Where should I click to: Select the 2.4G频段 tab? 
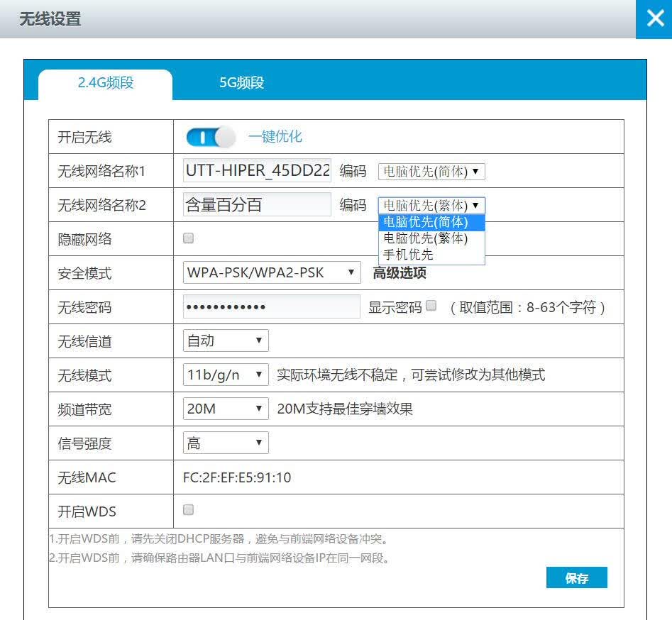[x=106, y=83]
